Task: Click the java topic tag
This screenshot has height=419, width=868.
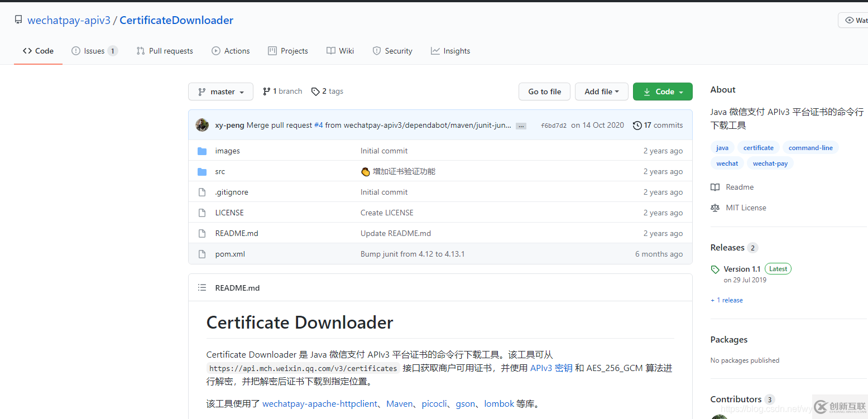Action: tap(722, 148)
